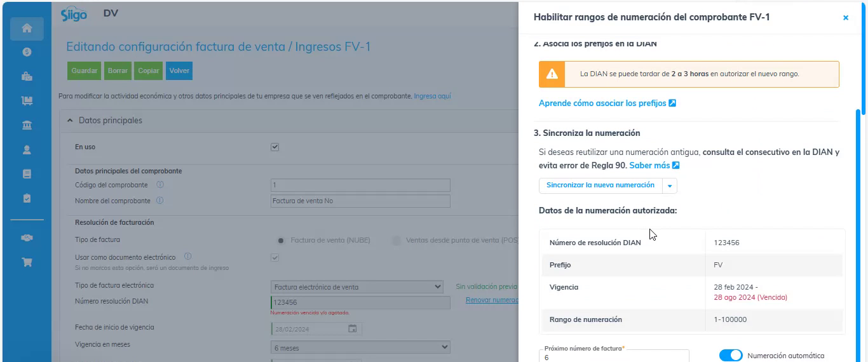The width and height of the screenshot is (868, 362).
Task: Open Vigencia en meses dropdown
Action: pyautogui.click(x=360, y=347)
